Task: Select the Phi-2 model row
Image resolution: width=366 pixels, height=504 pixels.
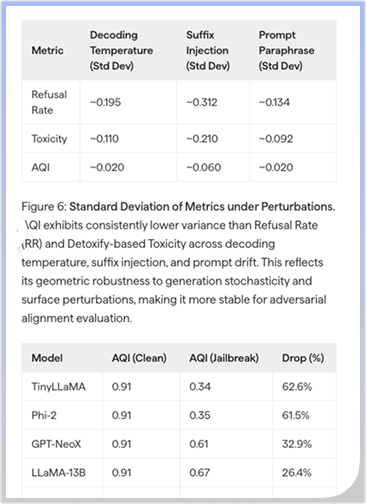Action: [x=179, y=415]
